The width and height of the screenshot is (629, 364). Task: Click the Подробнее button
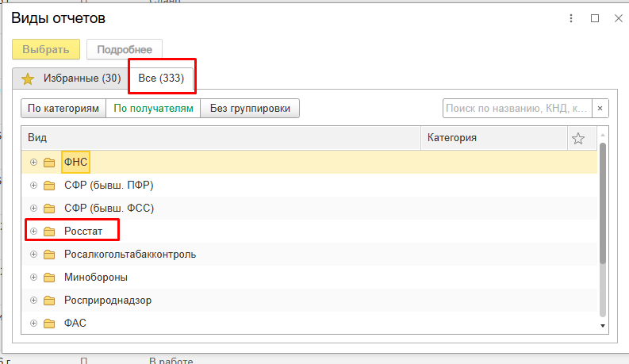tap(125, 49)
